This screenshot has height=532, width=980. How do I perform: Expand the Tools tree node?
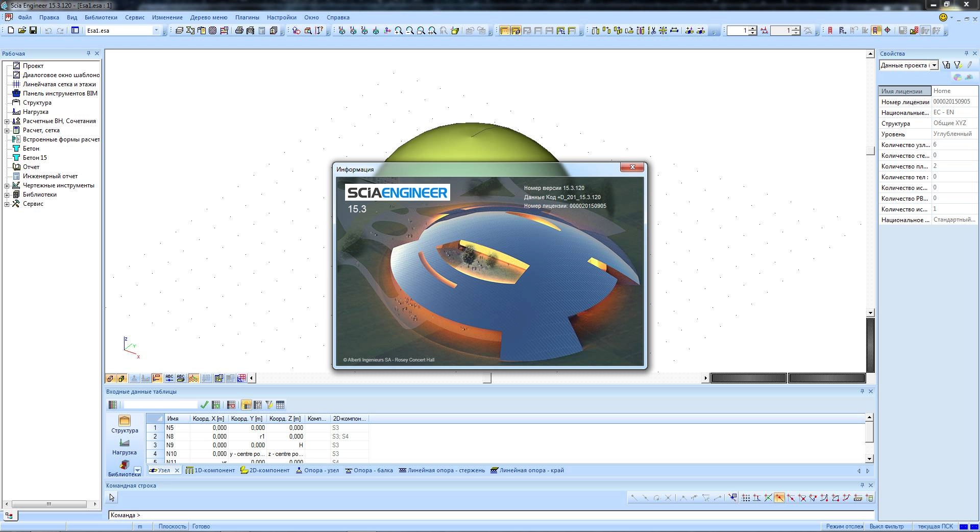pos(7,204)
